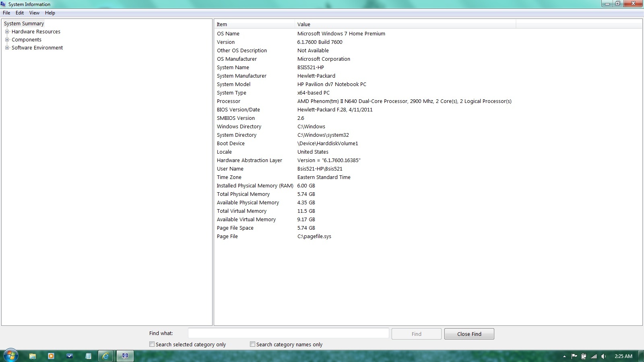Expand the Hardware Resources tree node
This screenshot has height=362, width=644.
pyautogui.click(x=7, y=32)
